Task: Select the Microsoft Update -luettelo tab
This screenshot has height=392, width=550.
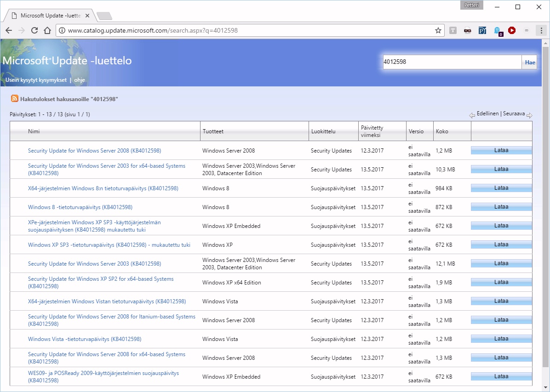Action: pyautogui.click(x=50, y=16)
